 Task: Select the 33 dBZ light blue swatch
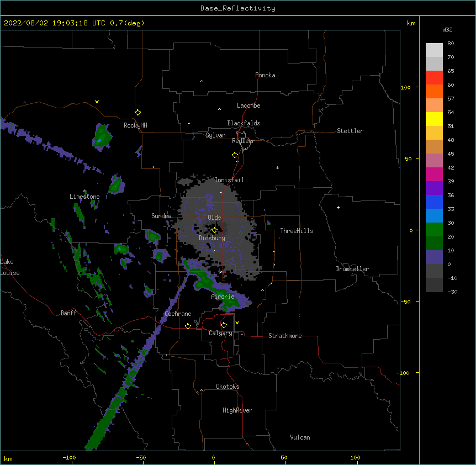434,215
